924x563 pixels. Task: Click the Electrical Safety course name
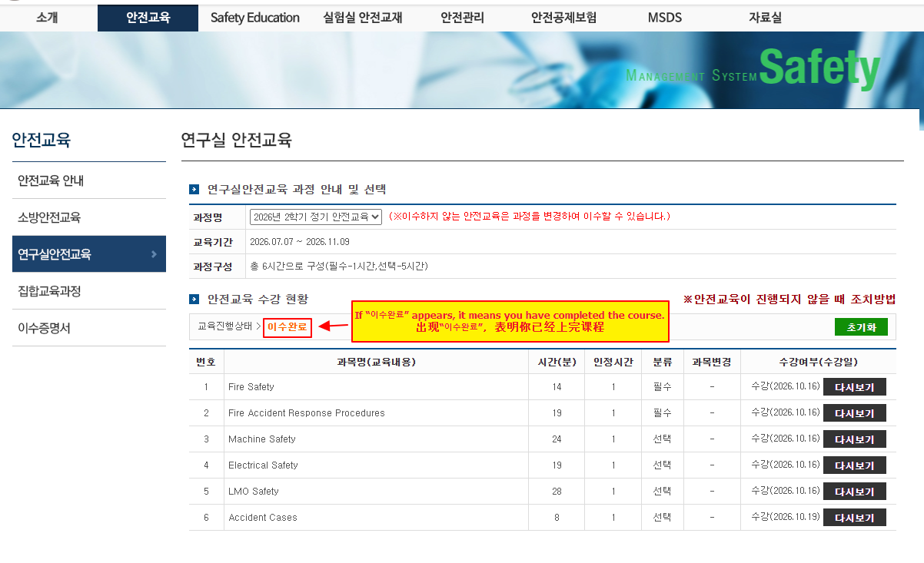263,465
